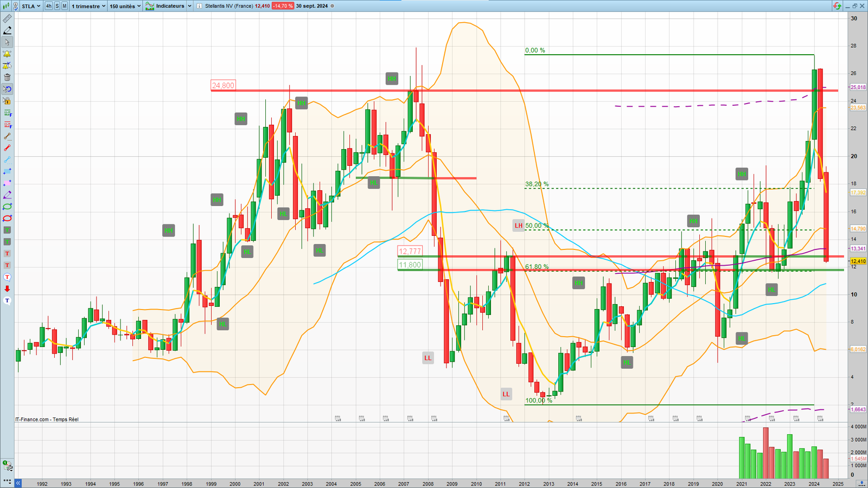Select the ruler measurement tool
Viewport: 868px width, 488px height.
7,18
